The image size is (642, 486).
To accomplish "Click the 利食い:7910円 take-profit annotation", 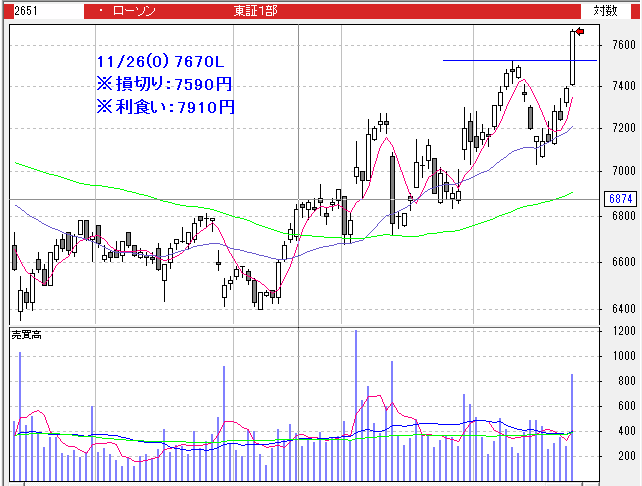I will pos(164,106).
